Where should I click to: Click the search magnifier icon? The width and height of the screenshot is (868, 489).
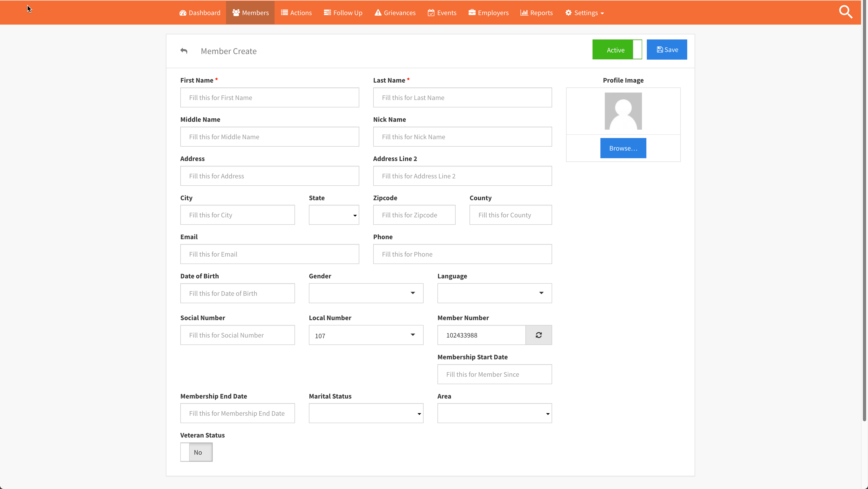point(845,12)
